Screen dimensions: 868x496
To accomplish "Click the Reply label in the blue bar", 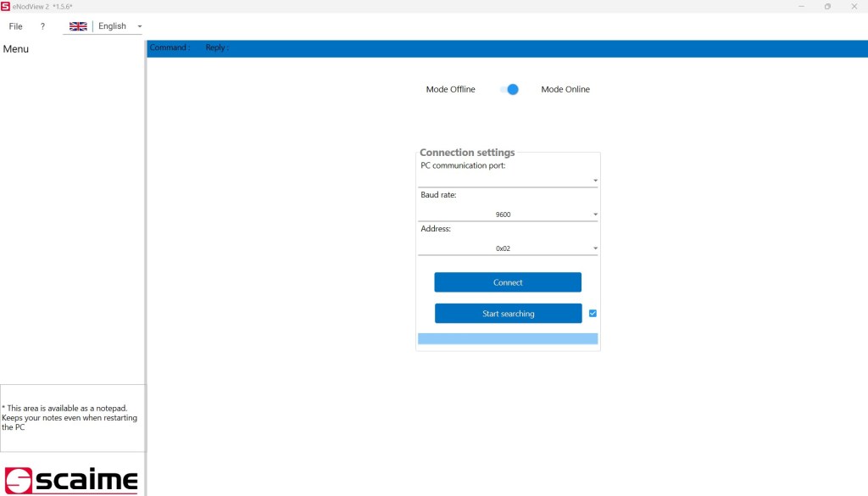I will click(x=215, y=47).
